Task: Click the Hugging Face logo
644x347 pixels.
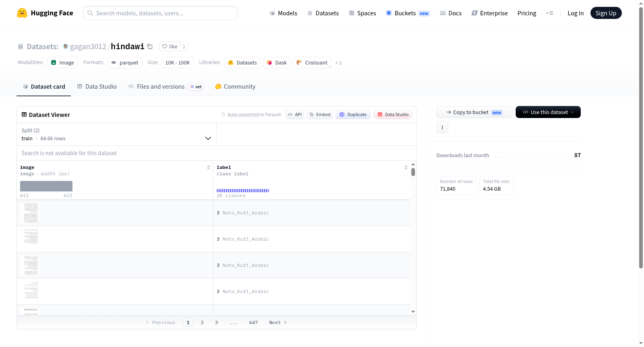Action: pos(45,13)
